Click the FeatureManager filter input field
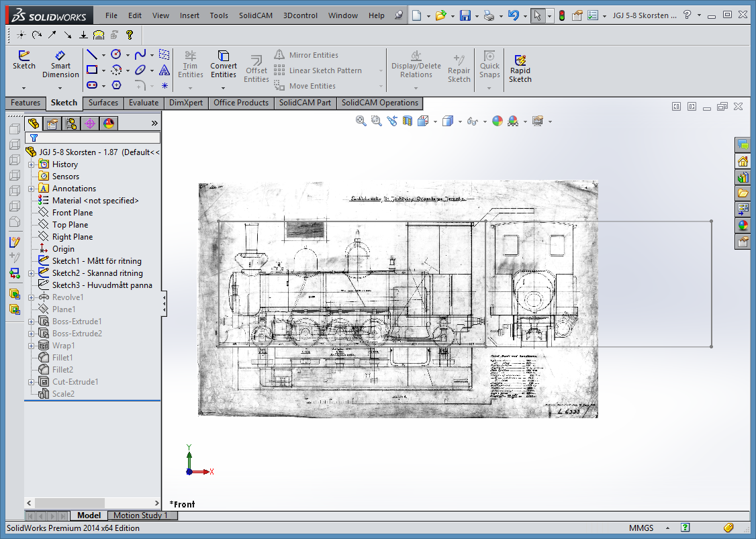The image size is (756, 539). pyautogui.click(x=93, y=138)
